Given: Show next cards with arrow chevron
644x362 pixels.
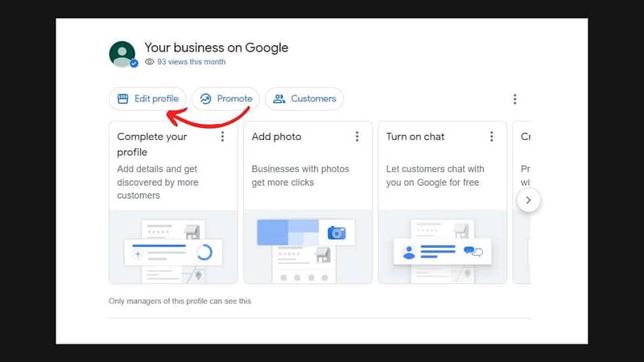Looking at the screenshot, I should (x=528, y=200).
